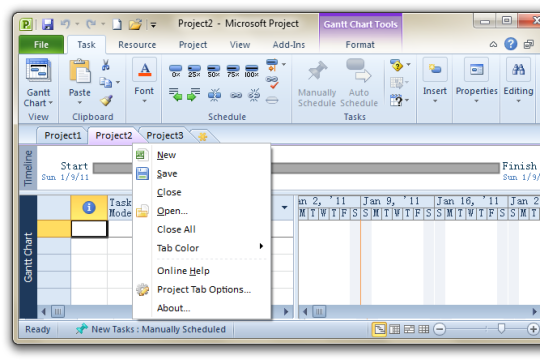Choose Project Tab Options from context menu
The image size is (540, 364).
[201, 290]
